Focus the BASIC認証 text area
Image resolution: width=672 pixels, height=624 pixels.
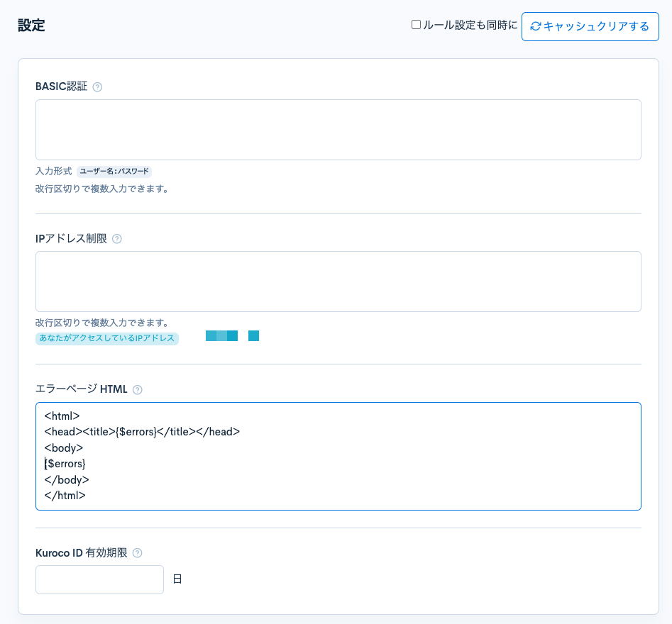pyautogui.click(x=338, y=130)
